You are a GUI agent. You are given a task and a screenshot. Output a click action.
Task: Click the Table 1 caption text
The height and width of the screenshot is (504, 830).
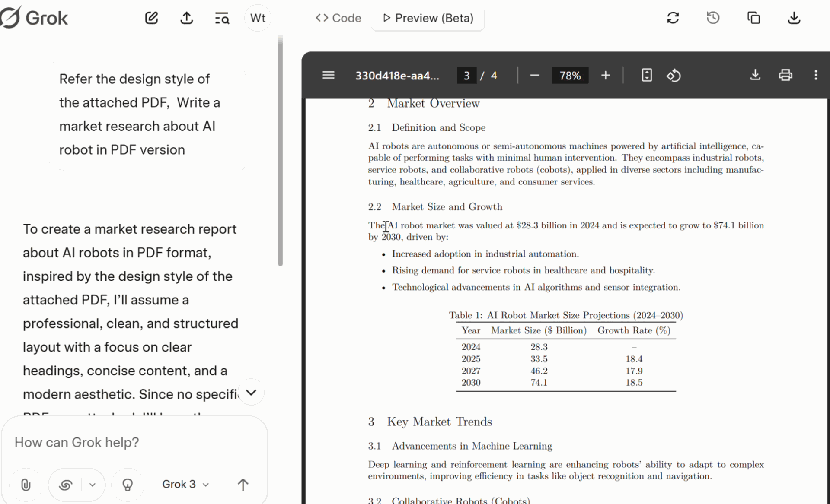pos(566,315)
